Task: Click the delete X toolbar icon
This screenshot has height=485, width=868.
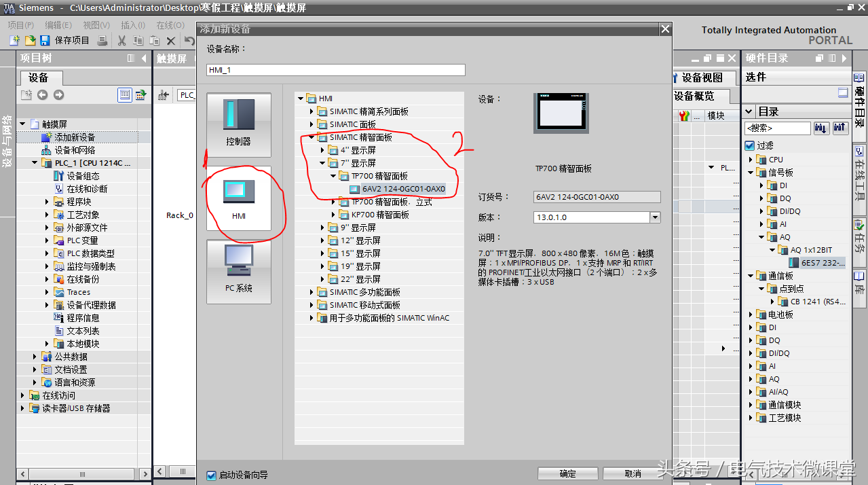Action: 171,41
